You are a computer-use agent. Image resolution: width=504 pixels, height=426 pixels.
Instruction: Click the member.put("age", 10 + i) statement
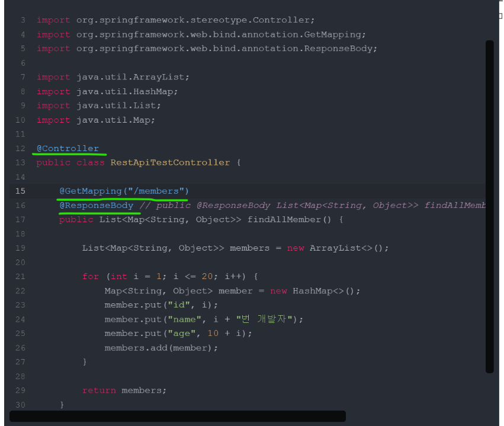pyautogui.click(x=178, y=334)
